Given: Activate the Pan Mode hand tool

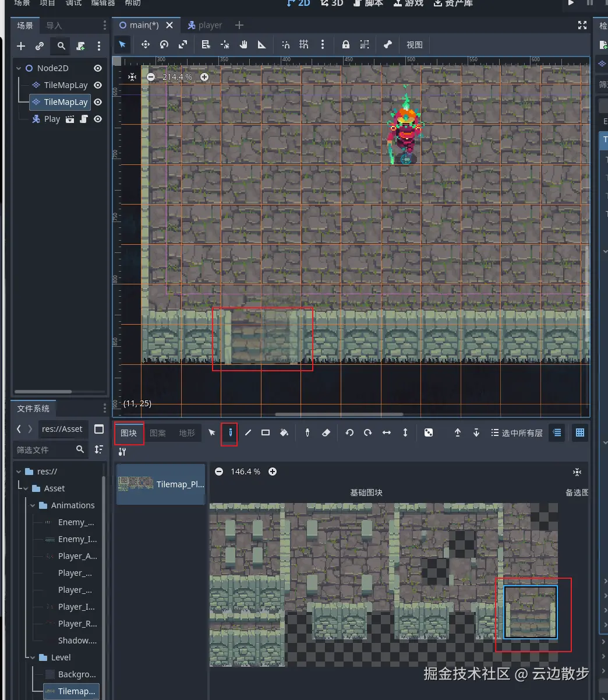Looking at the screenshot, I should click(243, 45).
